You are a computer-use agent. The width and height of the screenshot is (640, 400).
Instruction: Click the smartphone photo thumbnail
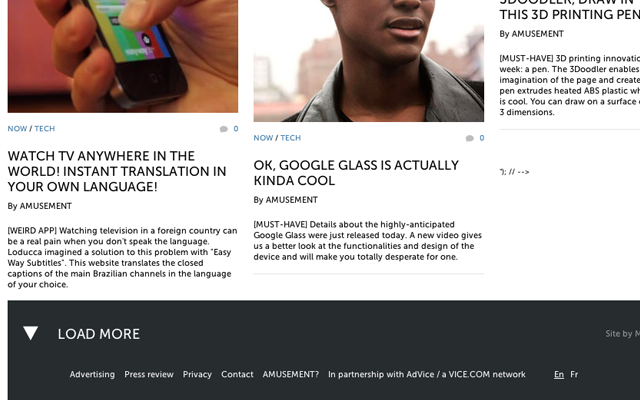(x=123, y=56)
